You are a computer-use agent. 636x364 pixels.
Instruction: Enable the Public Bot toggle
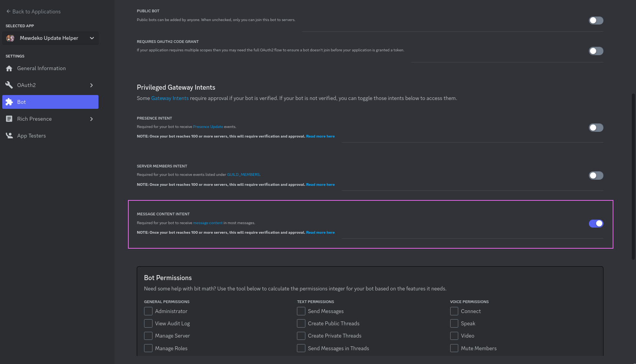tap(596, 20)
